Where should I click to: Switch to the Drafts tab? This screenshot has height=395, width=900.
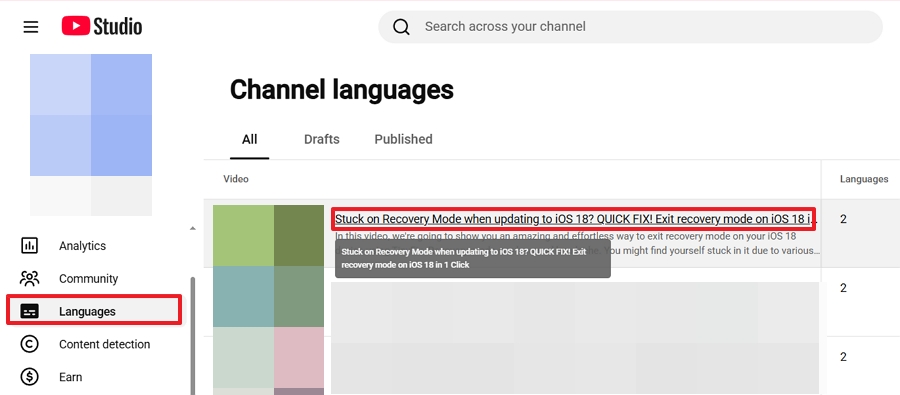[321, 140]
